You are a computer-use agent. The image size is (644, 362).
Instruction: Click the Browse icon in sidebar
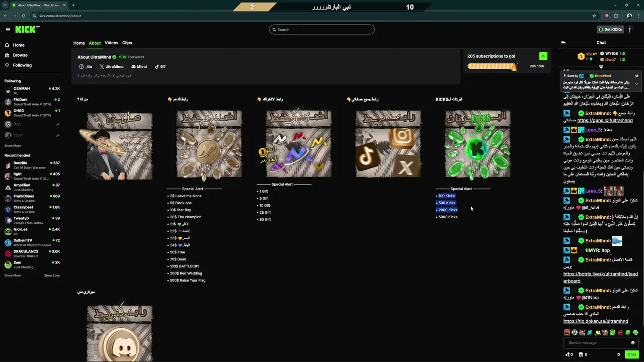pyautogui.click(x=7, y=55)
